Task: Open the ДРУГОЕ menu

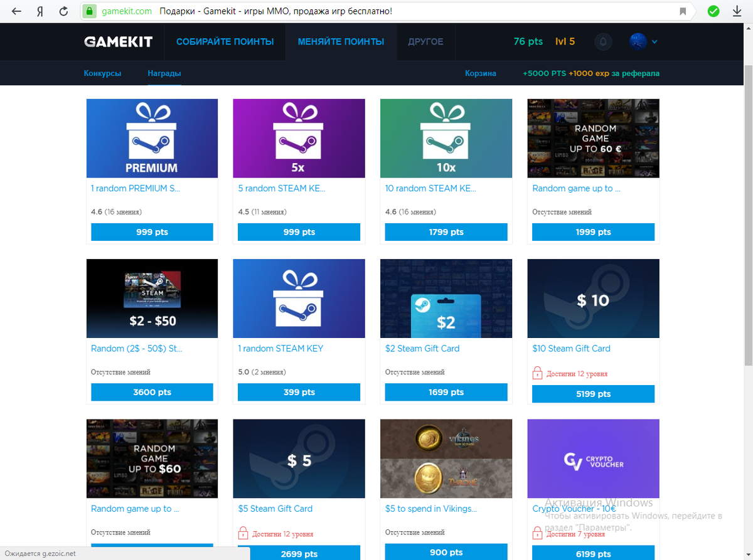Action: coord(425,42)
